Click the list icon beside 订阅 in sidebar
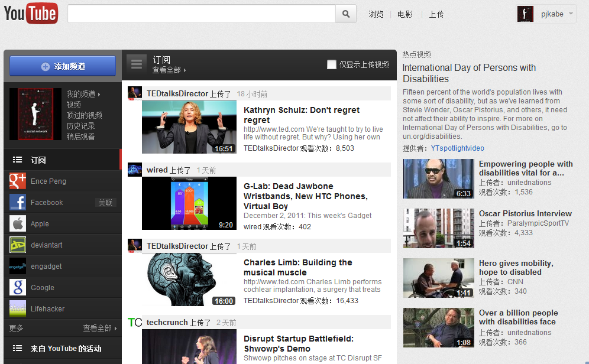Screen dimensions: 589x364 [17, 160]
